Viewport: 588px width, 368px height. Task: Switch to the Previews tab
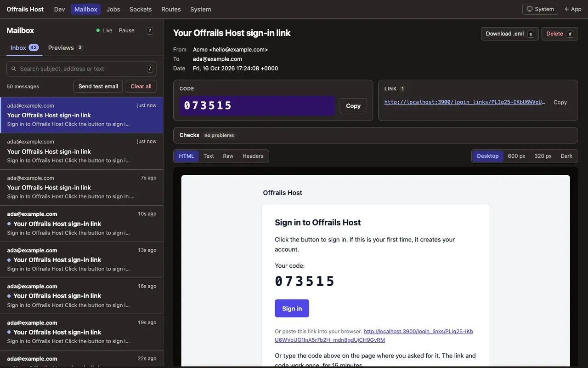pos(65,47)
